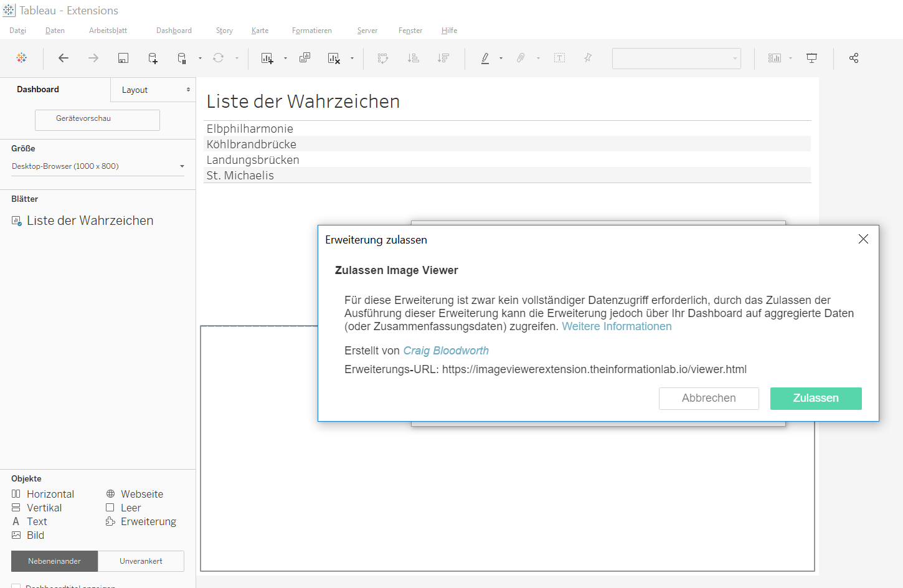The image size is (903, 588).
Task: Click Zulassen to allow the extension
Action: point(816,399)
